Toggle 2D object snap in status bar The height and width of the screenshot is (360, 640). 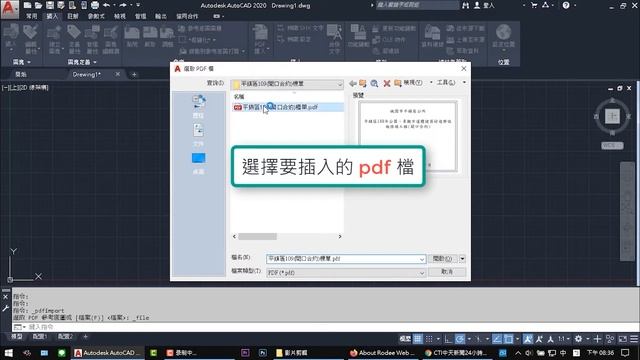(508, 339)
